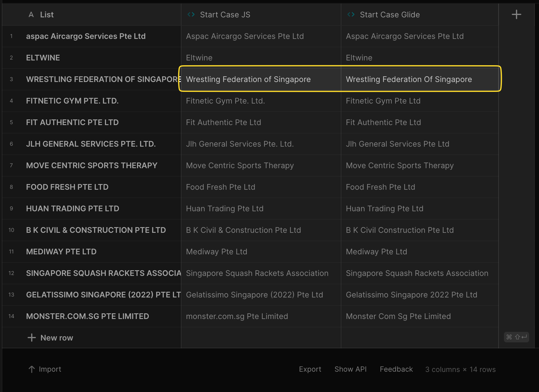This screenshot has width=539, height=392.
Task: Click the B K Civil Construction Pte Ltd cell
Action: pyautogui.click(x=420, y=230)
